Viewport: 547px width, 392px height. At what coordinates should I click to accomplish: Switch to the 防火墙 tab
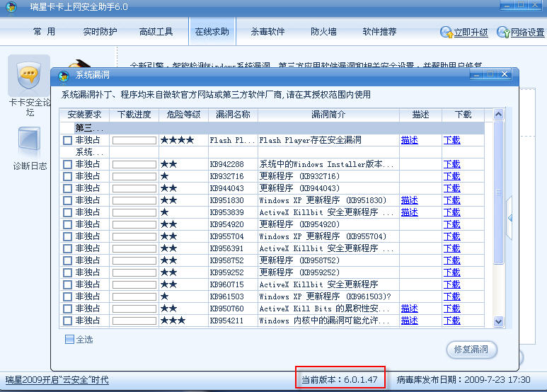(x=323, y=32)
